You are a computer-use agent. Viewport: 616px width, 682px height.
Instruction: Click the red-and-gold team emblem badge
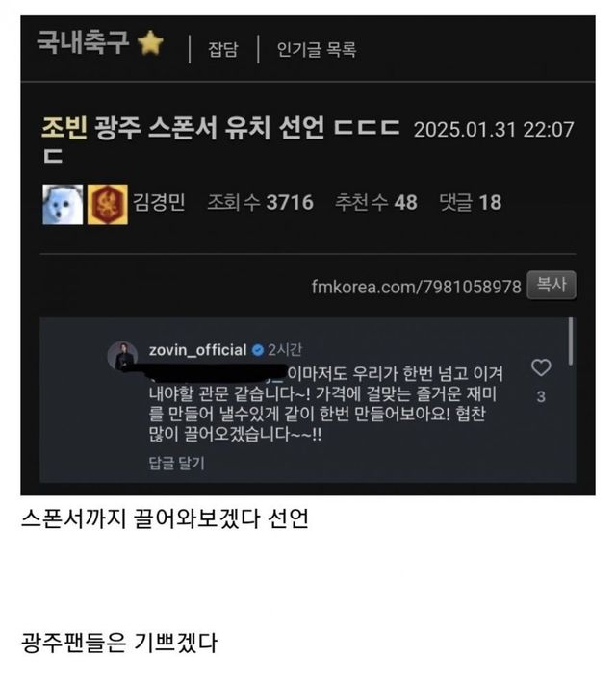(x=108, y=205)
